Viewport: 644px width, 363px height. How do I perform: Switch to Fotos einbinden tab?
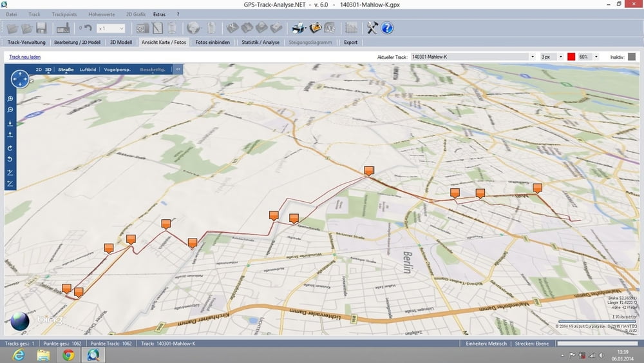213,42
